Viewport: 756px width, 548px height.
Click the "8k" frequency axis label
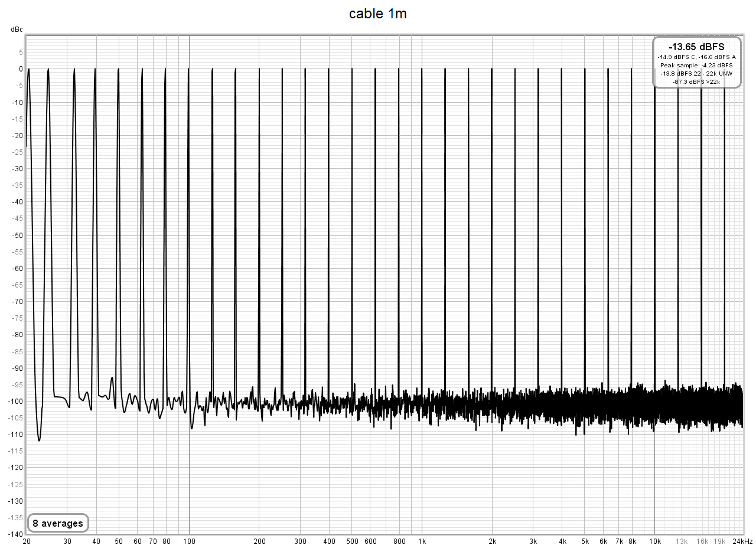632,541
